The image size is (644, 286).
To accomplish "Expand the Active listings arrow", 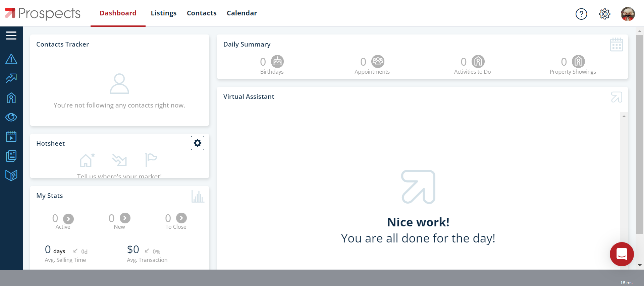I will coord(68,219).
